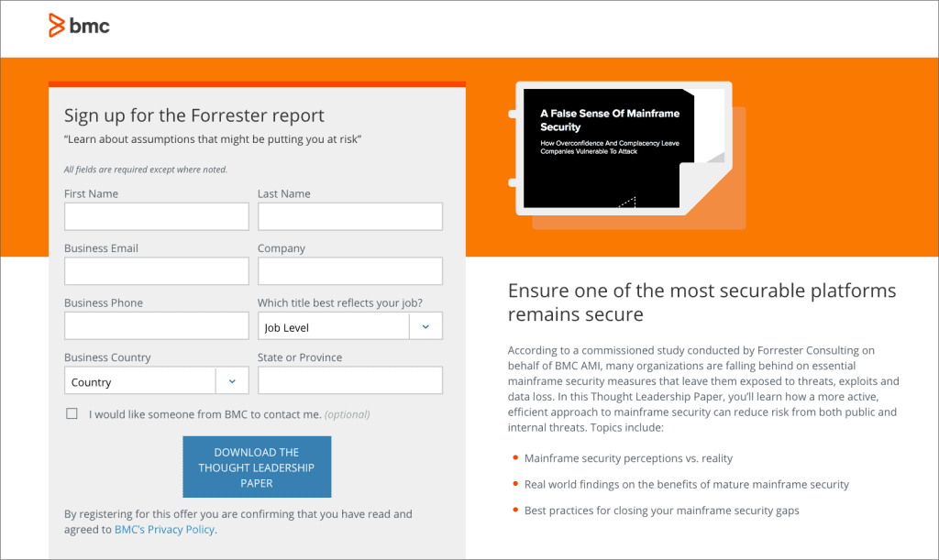Click 'Best practices for closing' bullet text
Image resolution: width=939 pixels, height=560 pixels.
(x=662, y=511)
